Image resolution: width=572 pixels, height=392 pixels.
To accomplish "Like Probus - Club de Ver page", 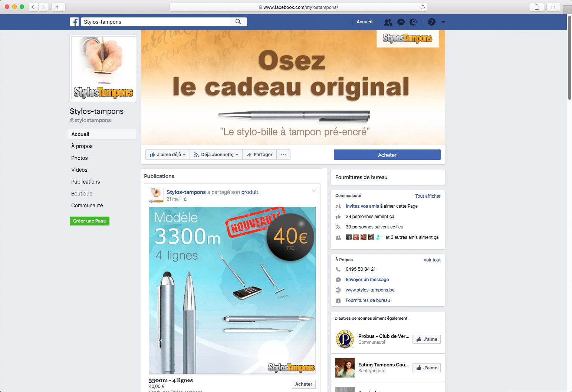I will tap(427, 339).
